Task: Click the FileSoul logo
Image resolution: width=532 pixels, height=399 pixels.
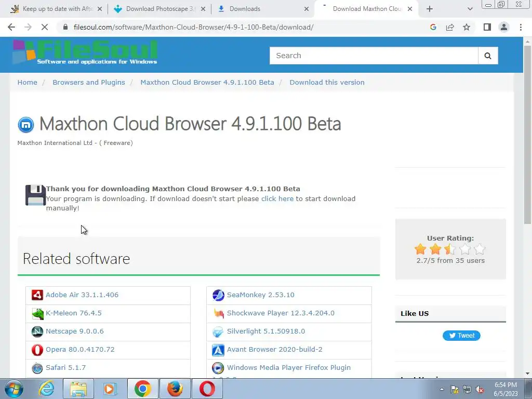Action: [x=85, y=52]
